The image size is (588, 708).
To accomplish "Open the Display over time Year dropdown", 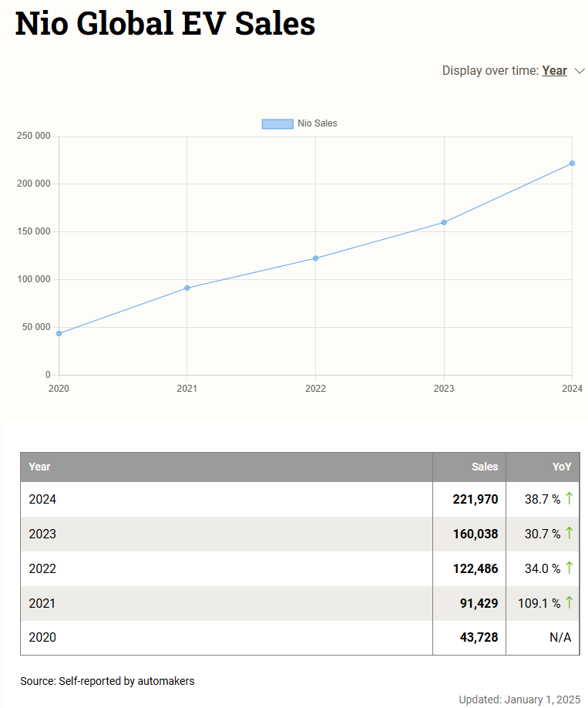I will point(554,71).
